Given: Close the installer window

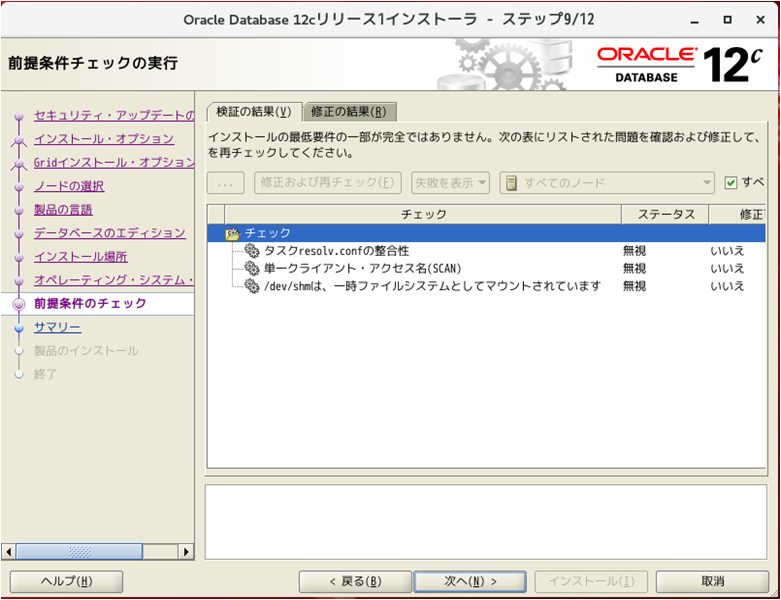Looking at the screenshot, I should (x=760, y=20).
